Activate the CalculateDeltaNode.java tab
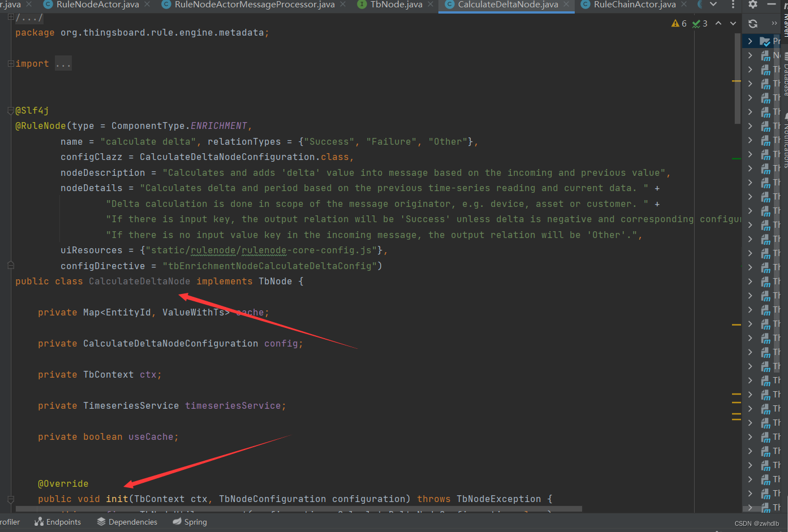Image resolution: width=788 pixels, height=532 pixels. 507,5
